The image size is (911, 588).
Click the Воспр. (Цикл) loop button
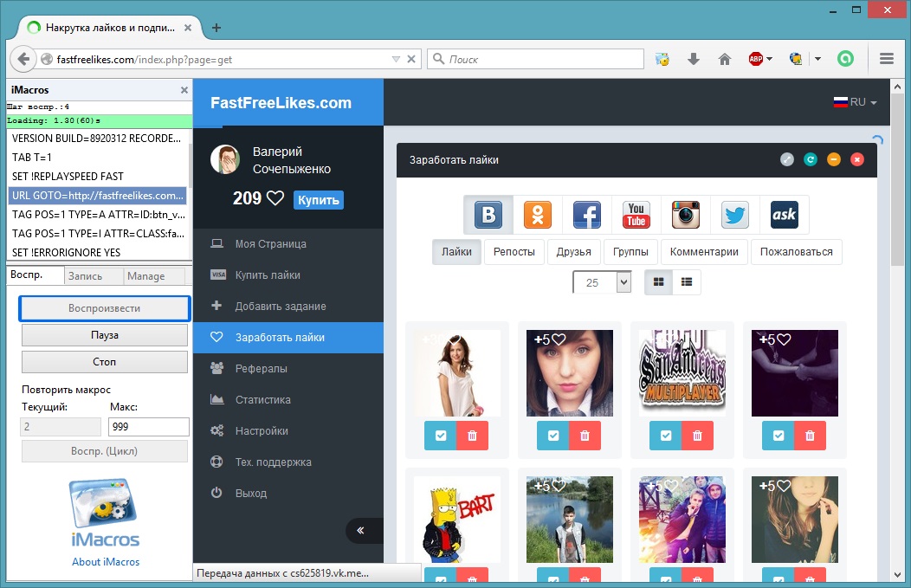pos(105,451)
